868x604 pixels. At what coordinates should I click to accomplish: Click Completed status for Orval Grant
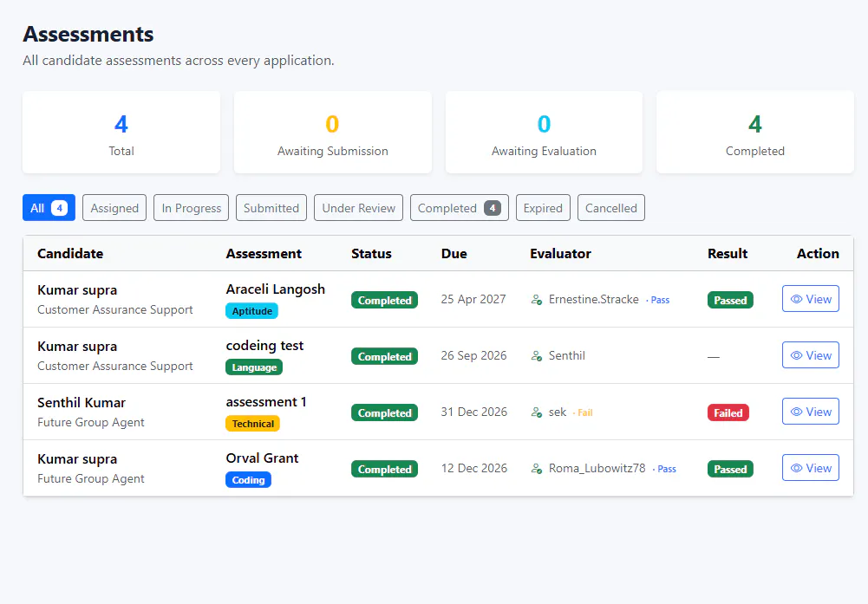coord(385,470)
